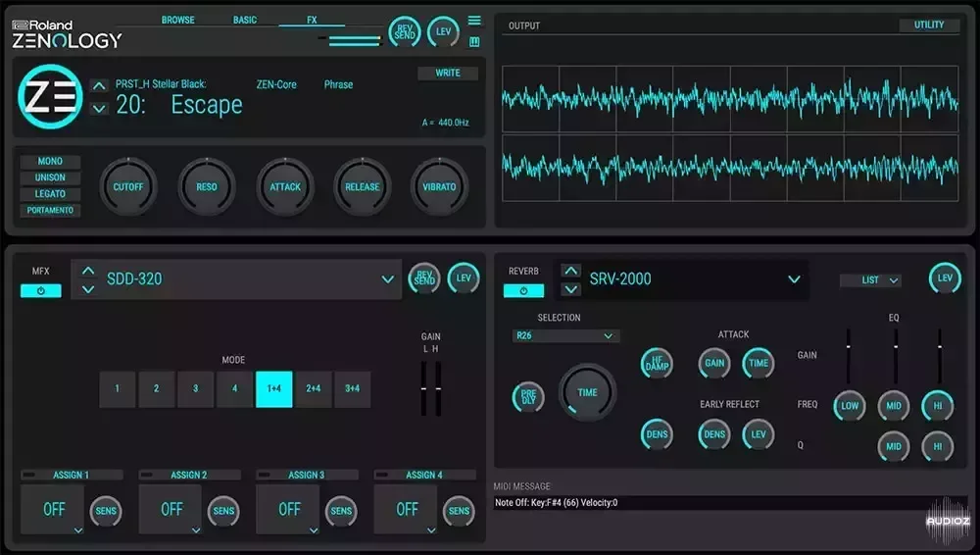Toggle the MFX power switch
The image size is (980, 555).
pyautogui.click(x=40, y=291)
